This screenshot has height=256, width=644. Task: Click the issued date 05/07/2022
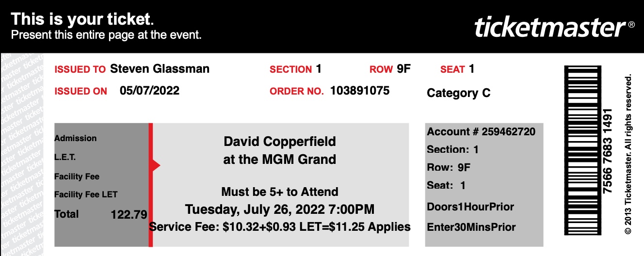pyautogui.click(x=149, y=91)
